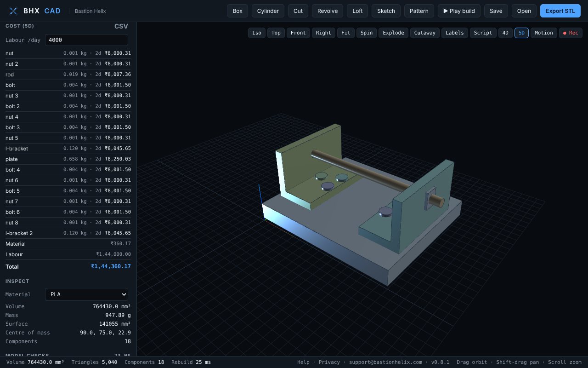
Task: Open the Script panel
Action: [x=483, y=33]
